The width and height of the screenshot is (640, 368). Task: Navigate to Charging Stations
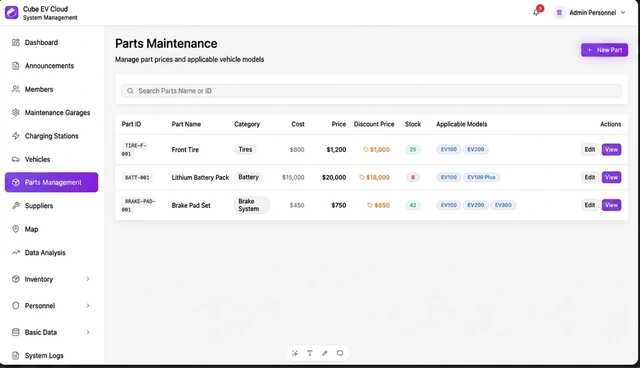coord(51,136)
